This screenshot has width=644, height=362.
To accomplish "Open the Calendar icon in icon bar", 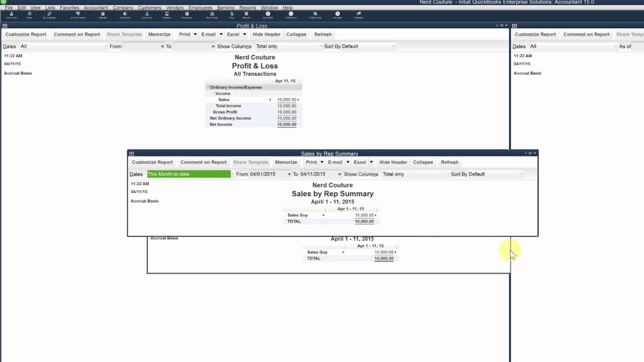I will (x=103, y=15).
